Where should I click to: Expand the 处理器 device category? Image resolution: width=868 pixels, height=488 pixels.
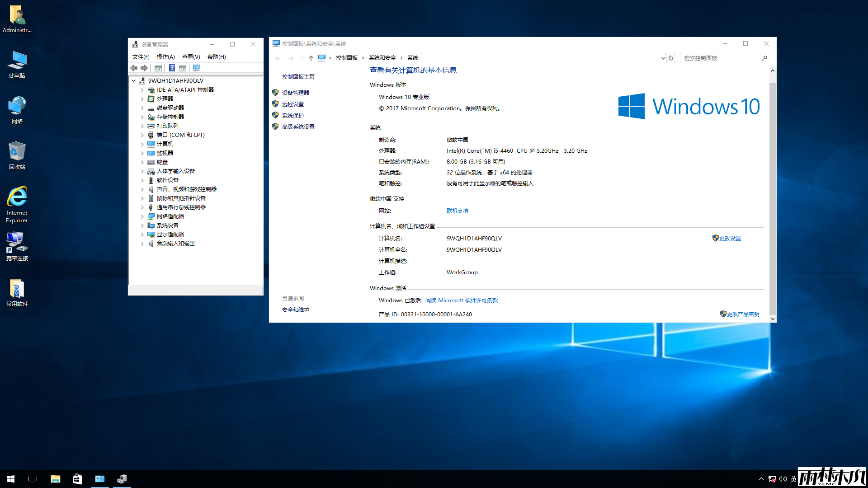tap(142, 99)
